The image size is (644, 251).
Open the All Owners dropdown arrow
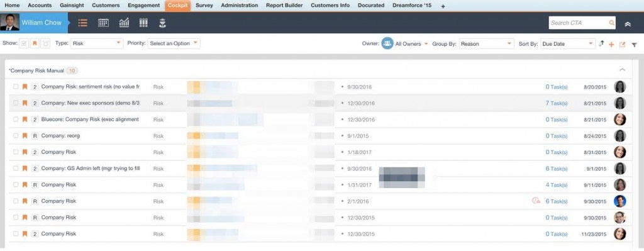426,43
